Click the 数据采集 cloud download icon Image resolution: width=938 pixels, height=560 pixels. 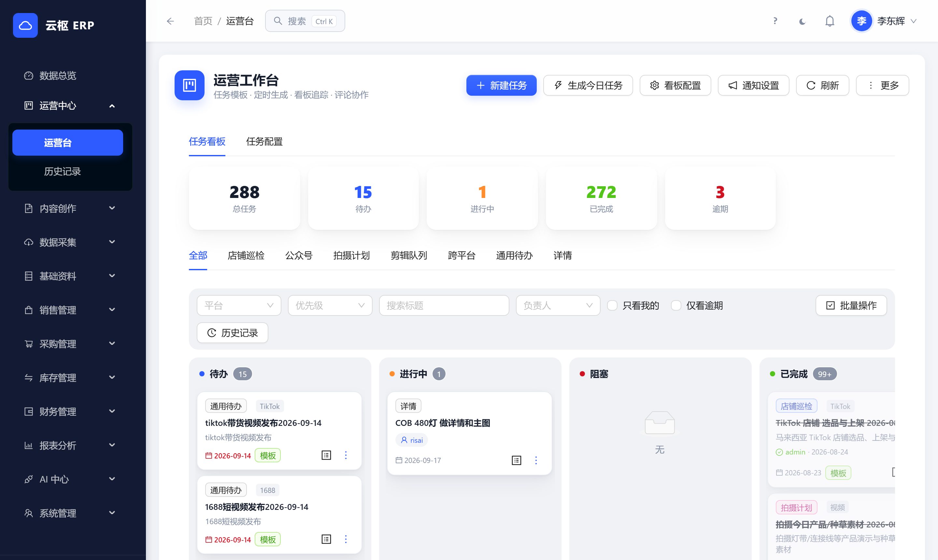click(x=29, y=242)
